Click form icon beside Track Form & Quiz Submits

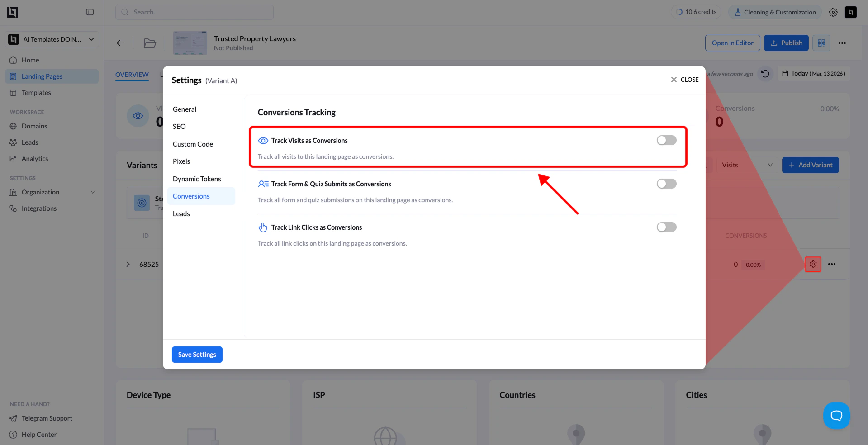(263, 184)
